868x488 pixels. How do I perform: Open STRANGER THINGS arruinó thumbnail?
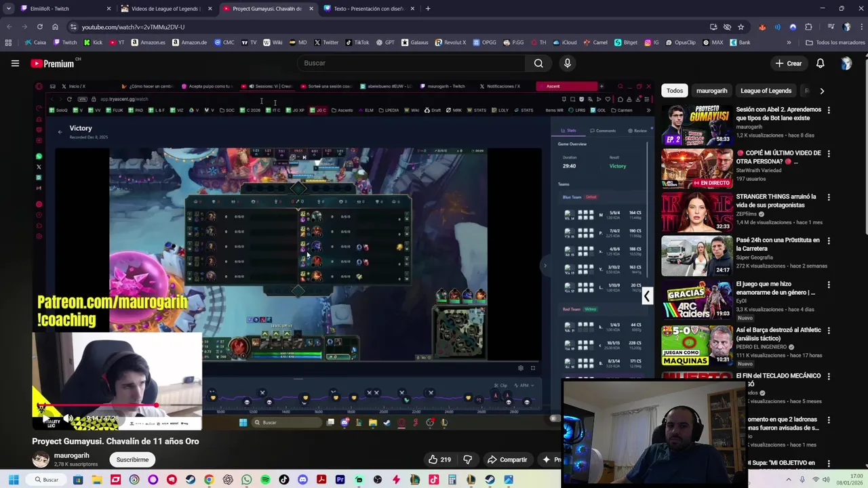[x=696, y=211]
